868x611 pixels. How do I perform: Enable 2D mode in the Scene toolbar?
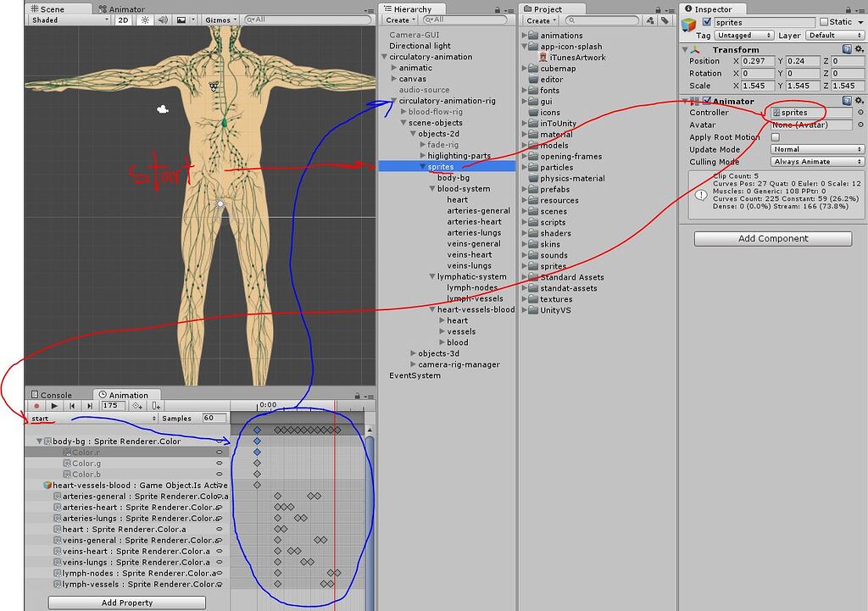124,20
